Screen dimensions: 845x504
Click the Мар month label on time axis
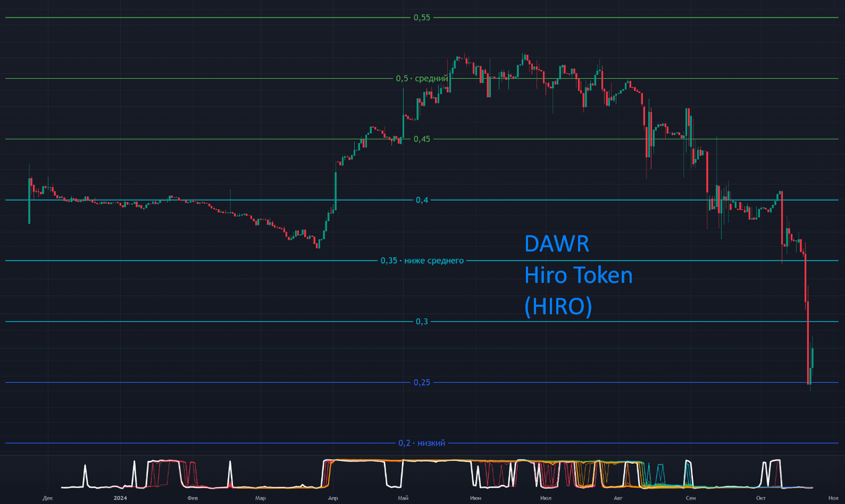click(x=261, y=498)
